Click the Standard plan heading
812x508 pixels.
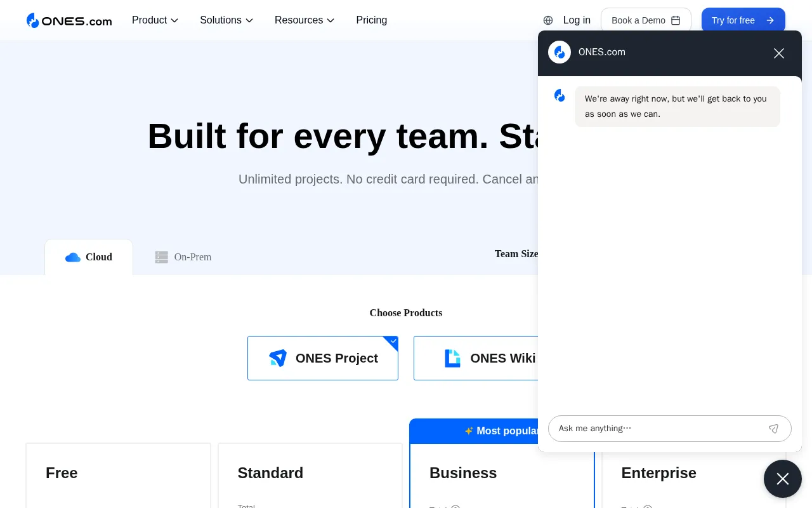tap(270, 473)
